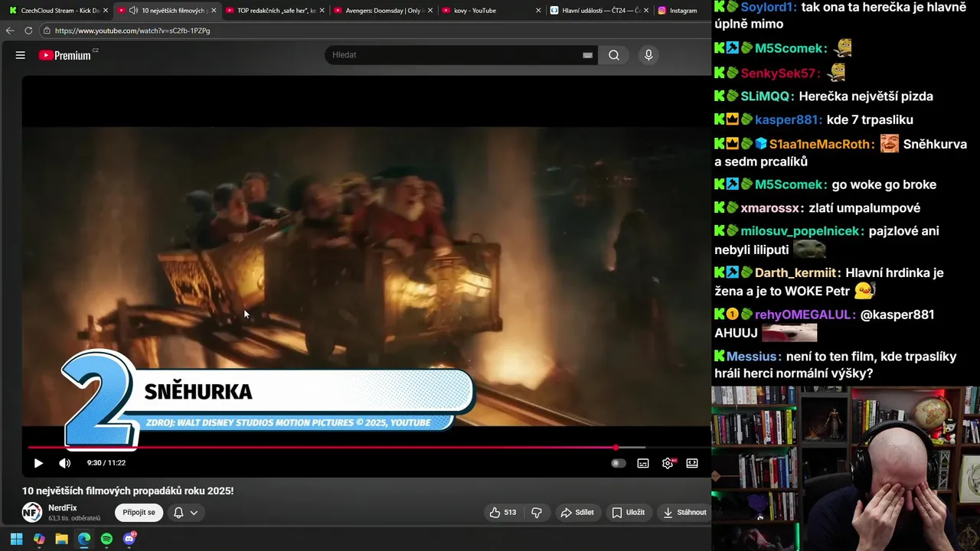Click the Edge browser taskbar icon

[x=84, y=540]
